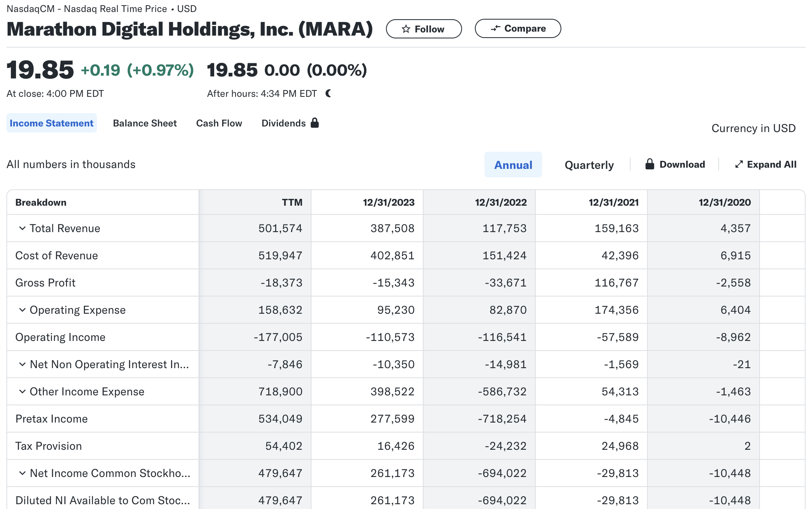The height and width of the screenshot is (509, 812).
Task: Click the lock icon next to Dividends
Action: pyautogui.click(x=315, y=123)
